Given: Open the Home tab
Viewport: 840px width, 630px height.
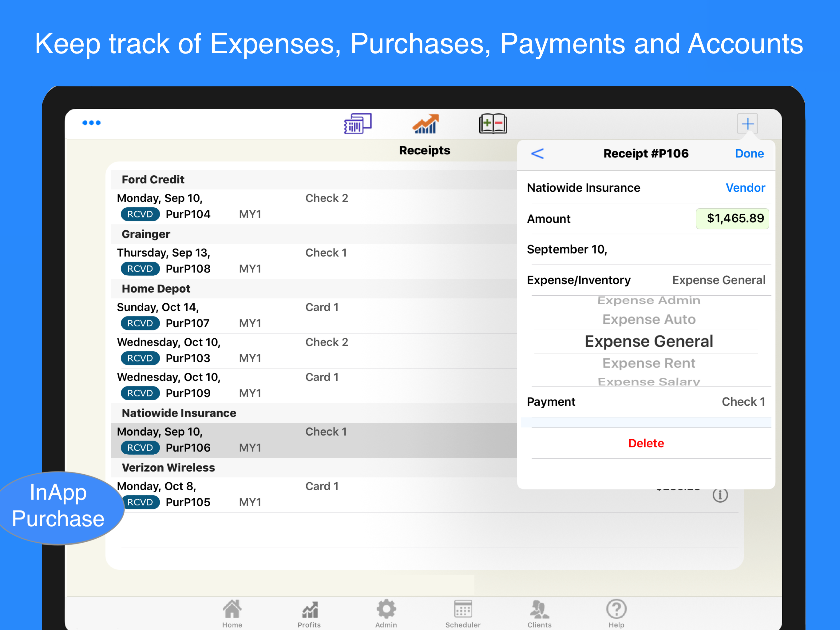Looking at the screenshot, I should point(232,614).
